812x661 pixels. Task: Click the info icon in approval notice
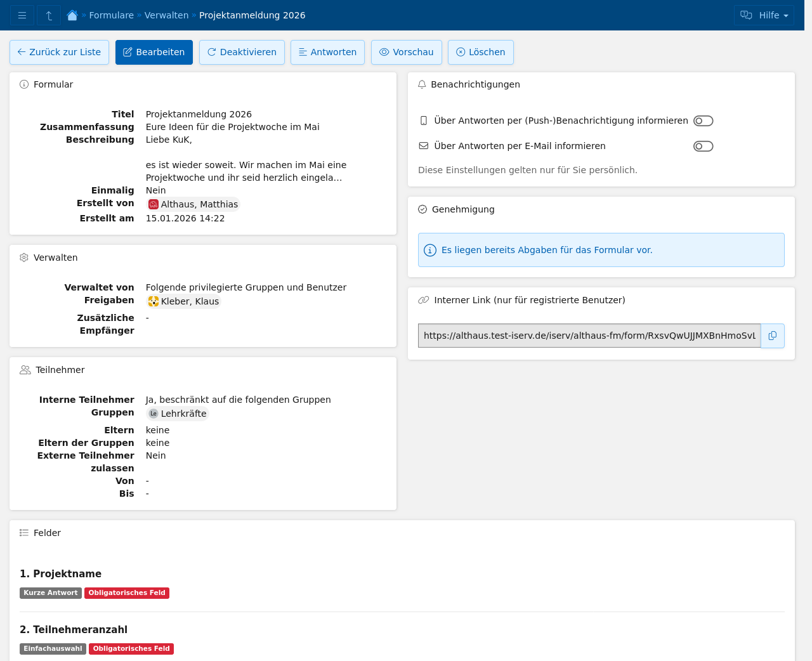[x=430, y=250]
